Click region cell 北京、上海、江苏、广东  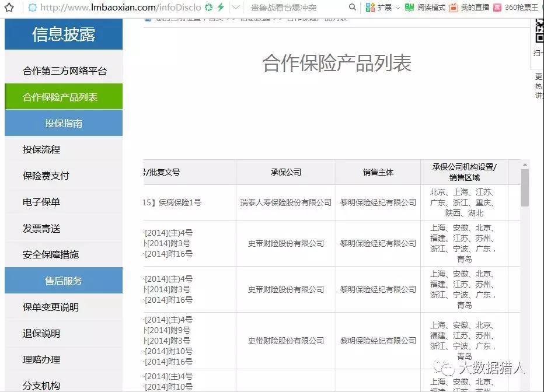click(x=464, y=202)
